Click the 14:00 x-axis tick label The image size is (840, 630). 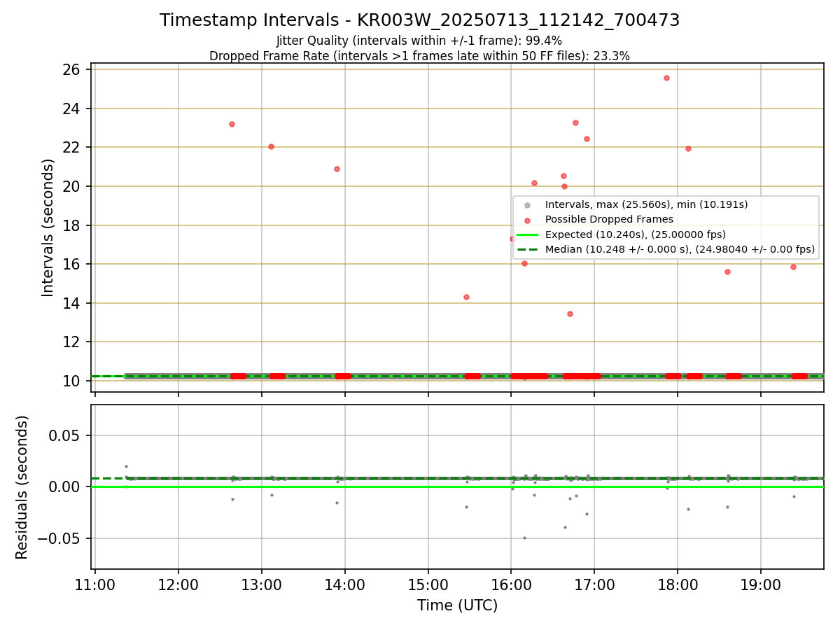(345, 584)
